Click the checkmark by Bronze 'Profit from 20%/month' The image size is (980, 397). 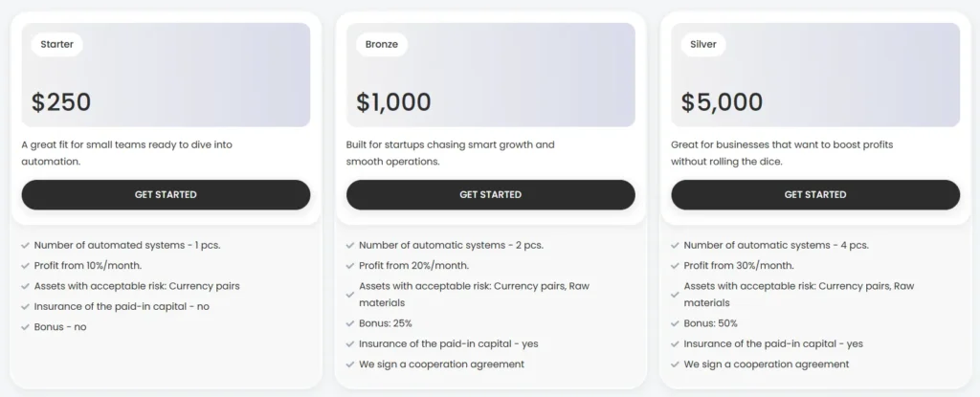[x=350, y=266]
